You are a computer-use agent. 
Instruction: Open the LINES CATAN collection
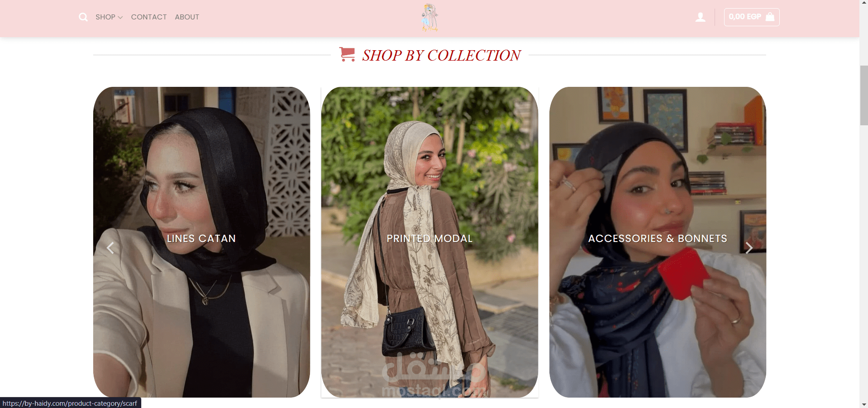click(201, 238)
